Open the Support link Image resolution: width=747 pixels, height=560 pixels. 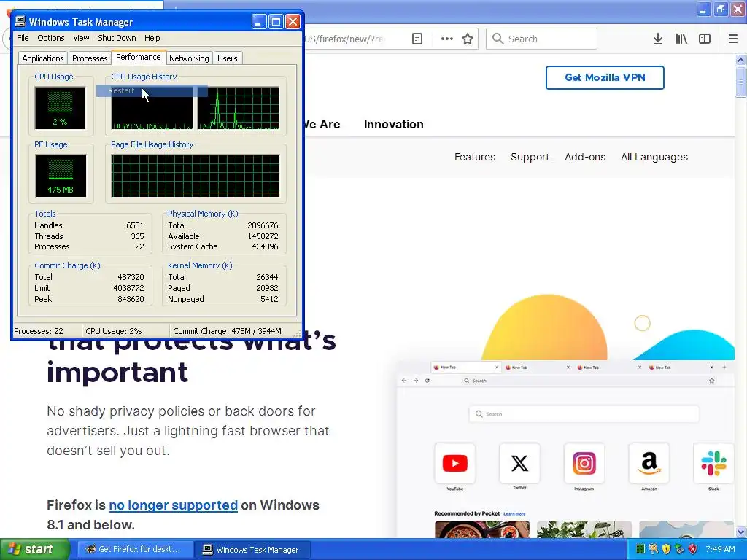click(530, 157)
